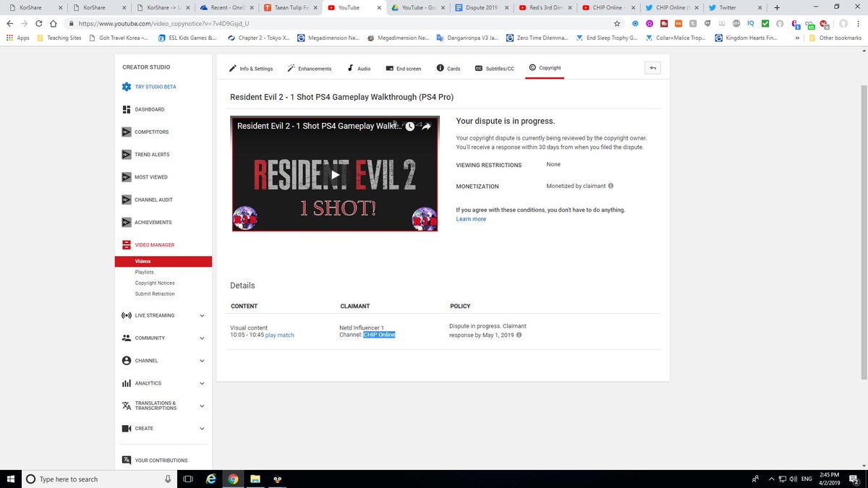The height and width of the screenshot is (488, 868).
Task: Expand the Community section
Action: tap(202, 338)
